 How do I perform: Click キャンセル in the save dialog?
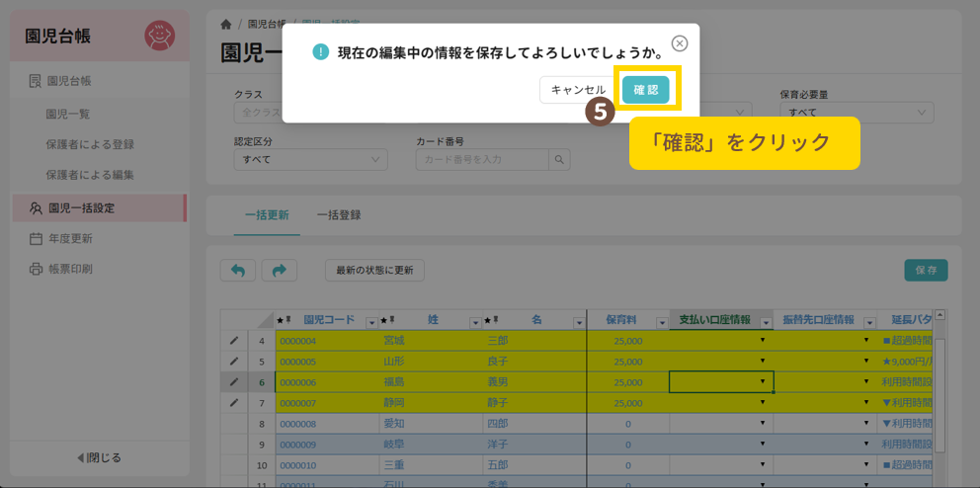point(577,90)
